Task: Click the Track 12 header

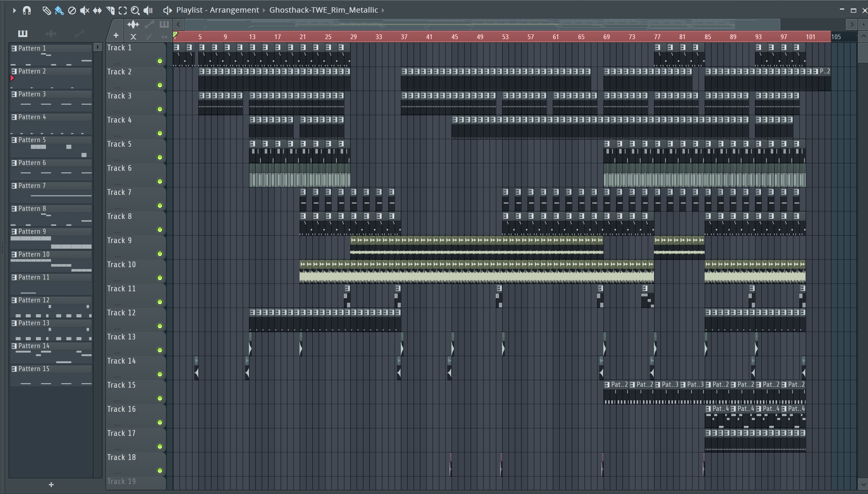Action: pyautogui.click(x=136, y=319)
